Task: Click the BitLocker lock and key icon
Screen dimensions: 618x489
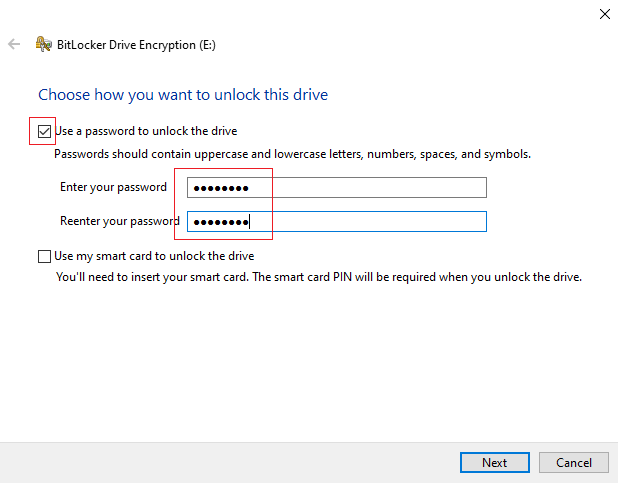Action: [x=43, y=44]
